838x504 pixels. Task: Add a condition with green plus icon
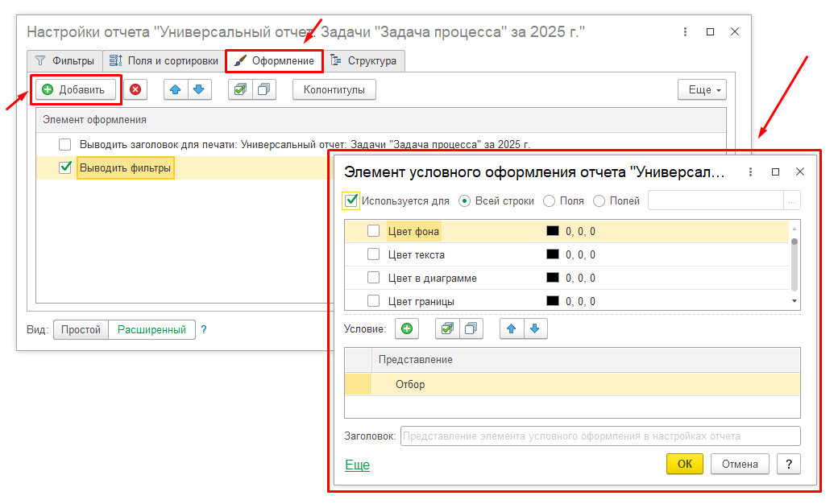[407, 328]
